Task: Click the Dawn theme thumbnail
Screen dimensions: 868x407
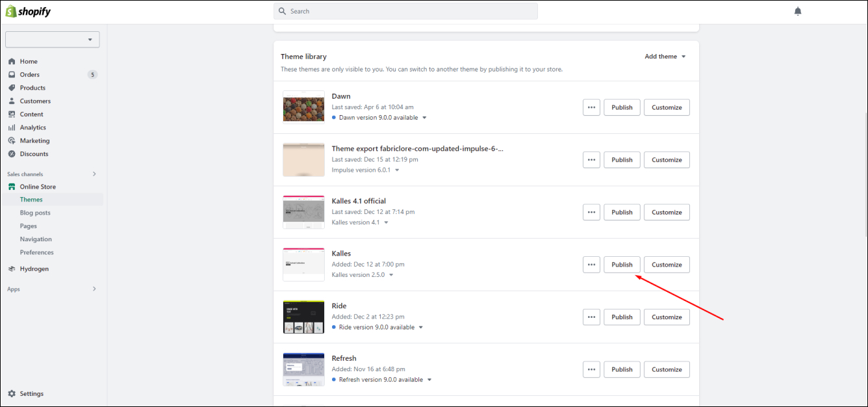Action: [x=303, y=107]
